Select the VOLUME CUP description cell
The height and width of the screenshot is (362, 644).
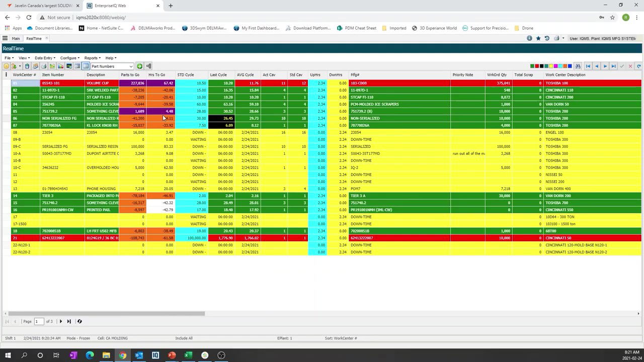click(x=102, y=83)
